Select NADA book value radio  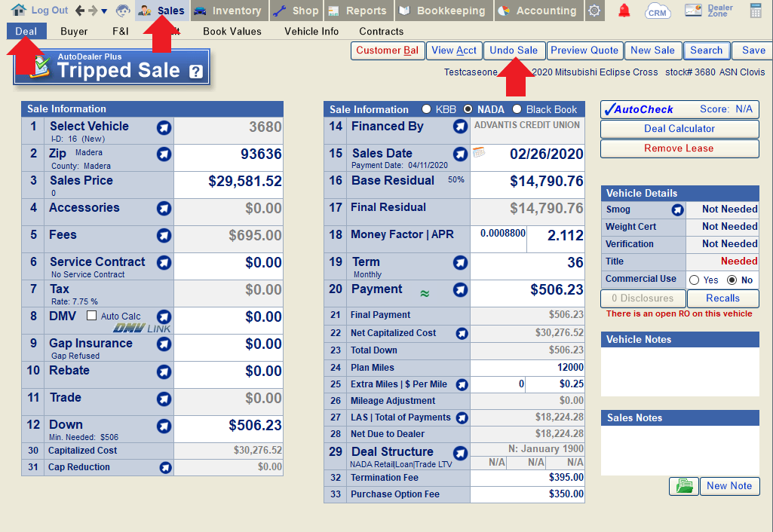468,109
